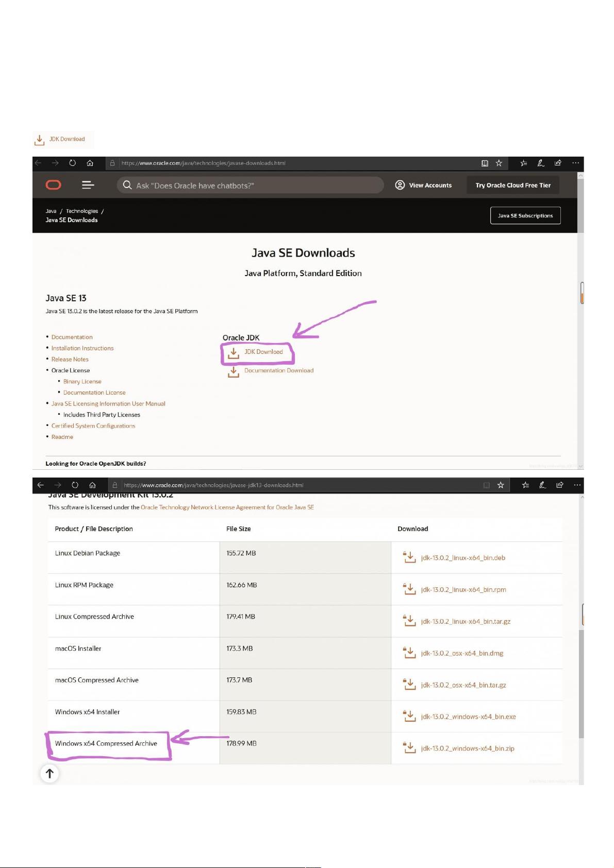Open the hamburger navigation menu
Image resolution: width=614 pixels, height=868 pixels.
pos(88,185)
